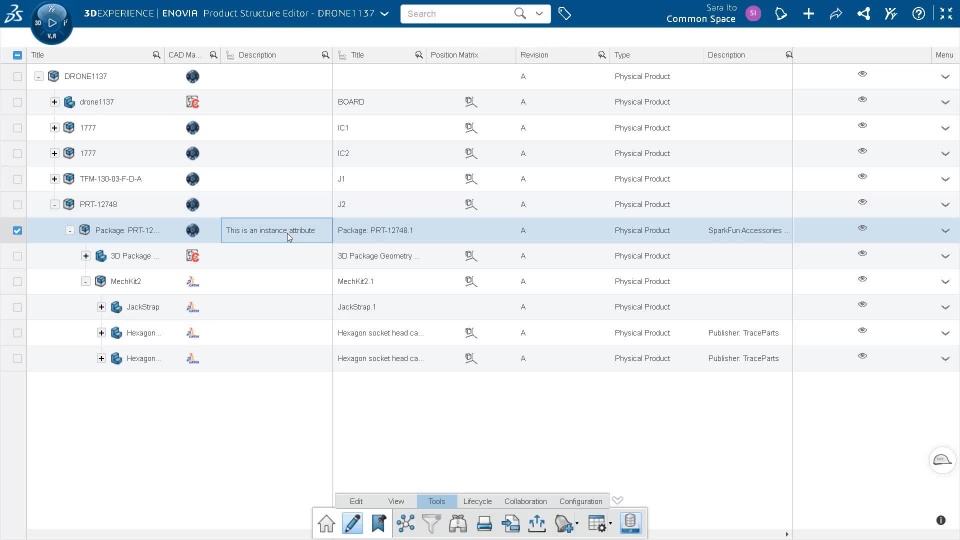Select the Tools tab

(437, 501)
